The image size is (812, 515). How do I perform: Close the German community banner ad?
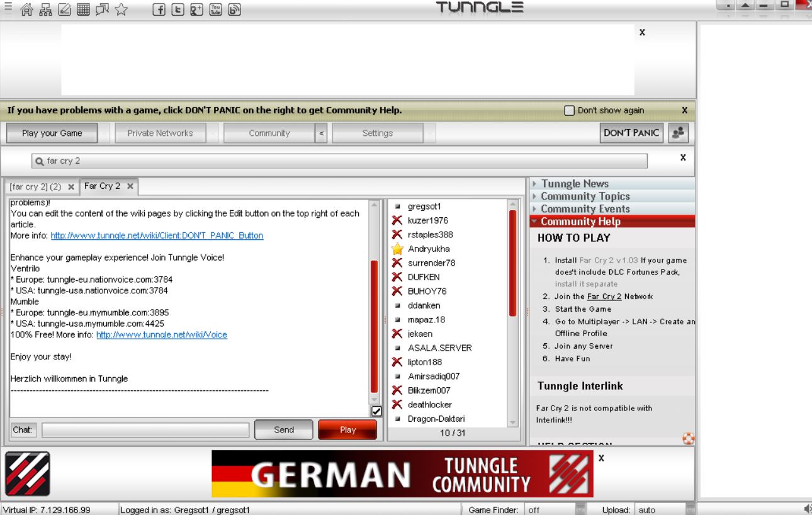(601, 458)
